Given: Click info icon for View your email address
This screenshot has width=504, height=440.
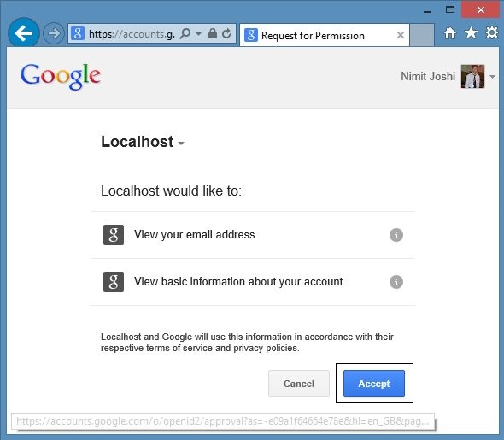Looking at the screenshot, I should point(396,235).
